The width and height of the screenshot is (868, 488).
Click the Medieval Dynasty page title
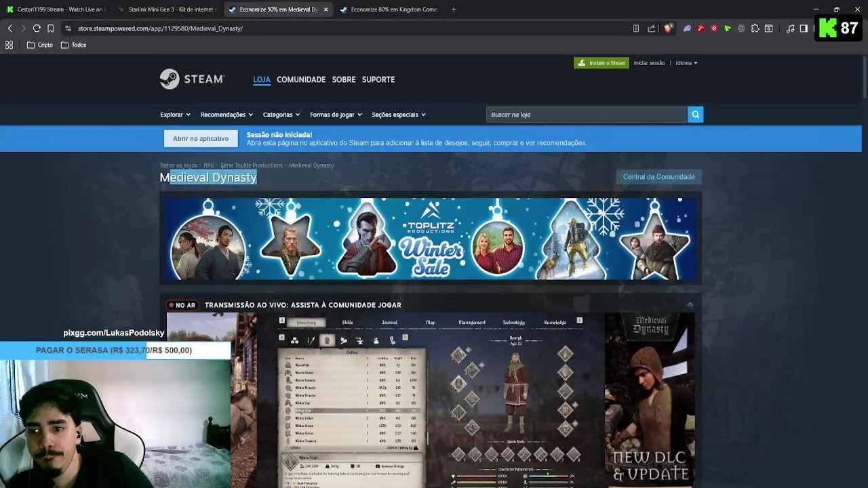click(x=208, y=178)
